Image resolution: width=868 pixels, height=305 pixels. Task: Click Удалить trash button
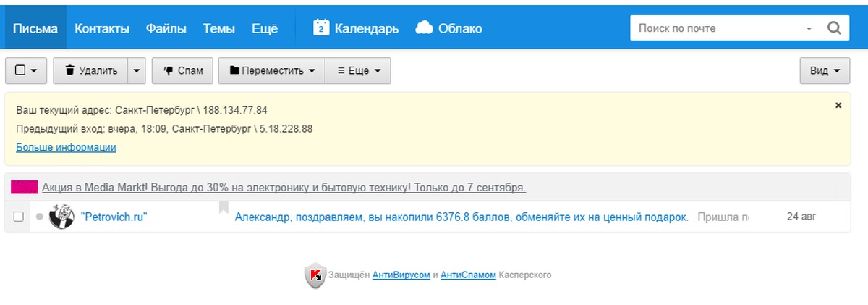coord(90,70)
